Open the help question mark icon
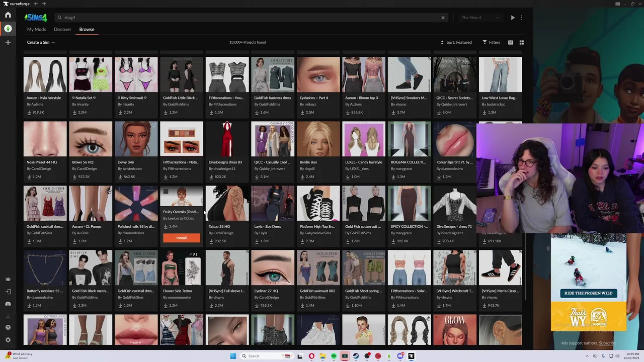The width and height of the screenshot is (644, 362). click(x=8, y=327)
